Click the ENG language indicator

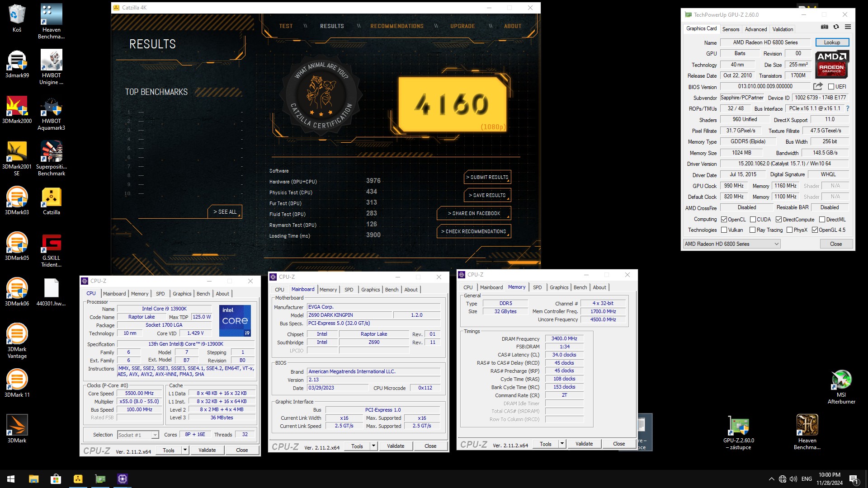pyautogui.click(x=807, y=479)
